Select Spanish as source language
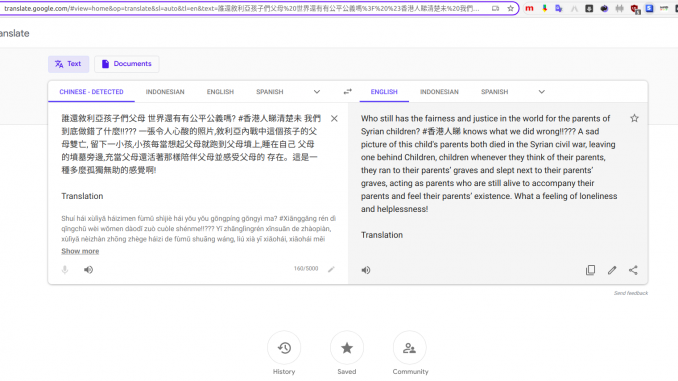Viewport: 678px width, 381px height. (x=269, y=92)
